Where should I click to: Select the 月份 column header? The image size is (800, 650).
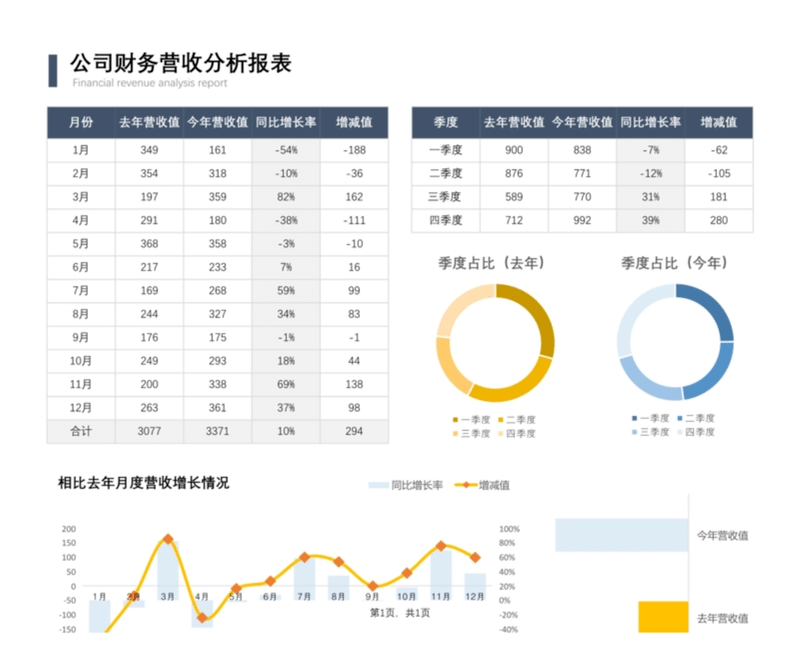(81, 122)
